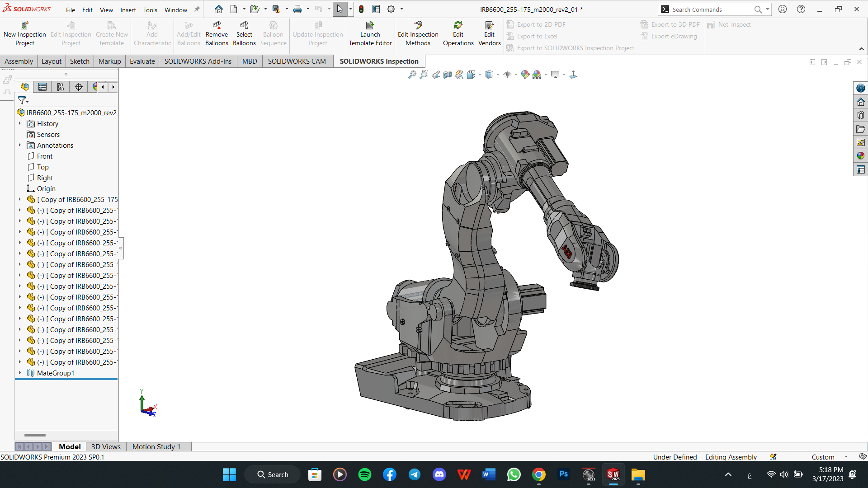Launch Template Editor
This screenshot has height=488, width=868.
[370, 34]
